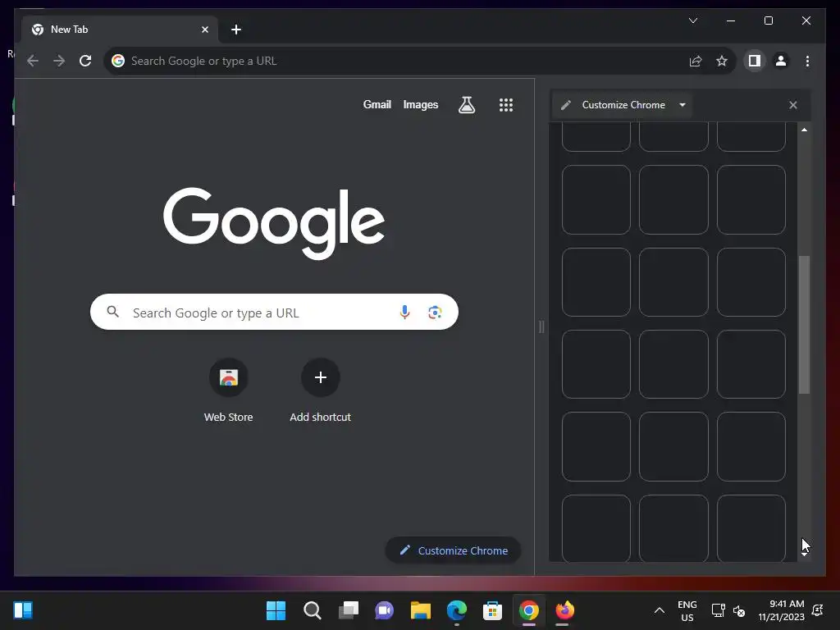Go back with the browser back arrow
Screen dimensions: 840x630
click(33, 61)
